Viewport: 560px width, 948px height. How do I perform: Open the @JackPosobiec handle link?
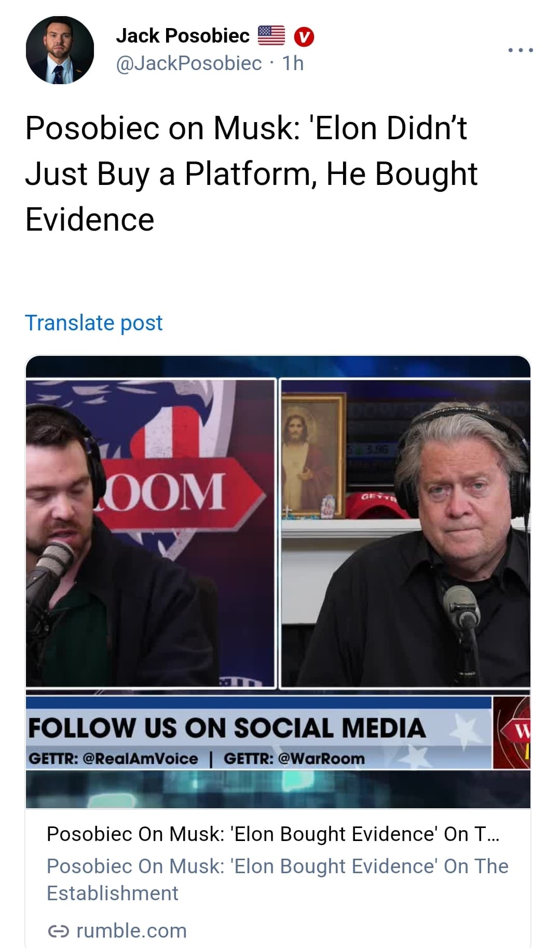tap(189, 63)
